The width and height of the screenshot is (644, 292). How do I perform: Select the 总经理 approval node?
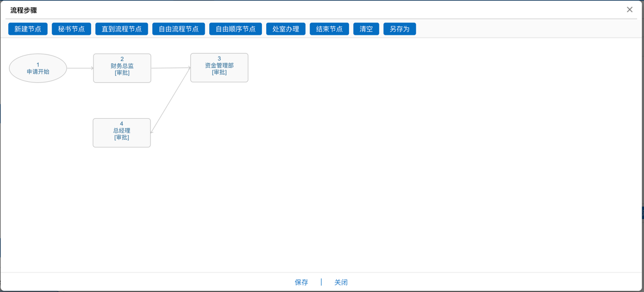121,133
